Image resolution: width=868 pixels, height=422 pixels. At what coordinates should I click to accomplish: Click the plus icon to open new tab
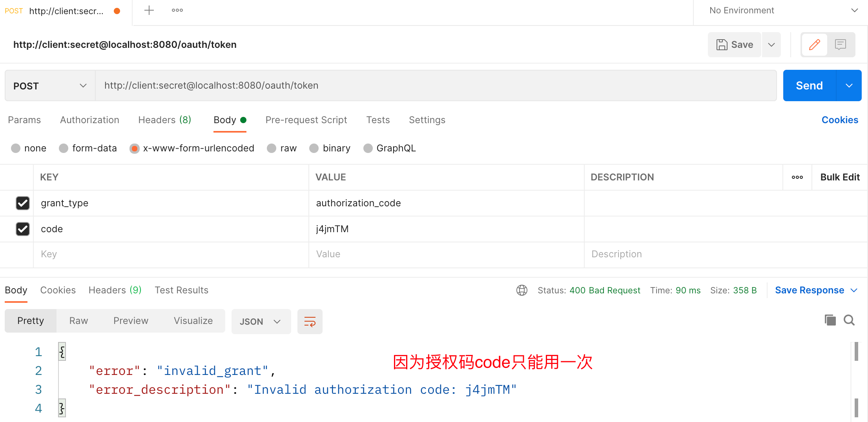(149, 10)
